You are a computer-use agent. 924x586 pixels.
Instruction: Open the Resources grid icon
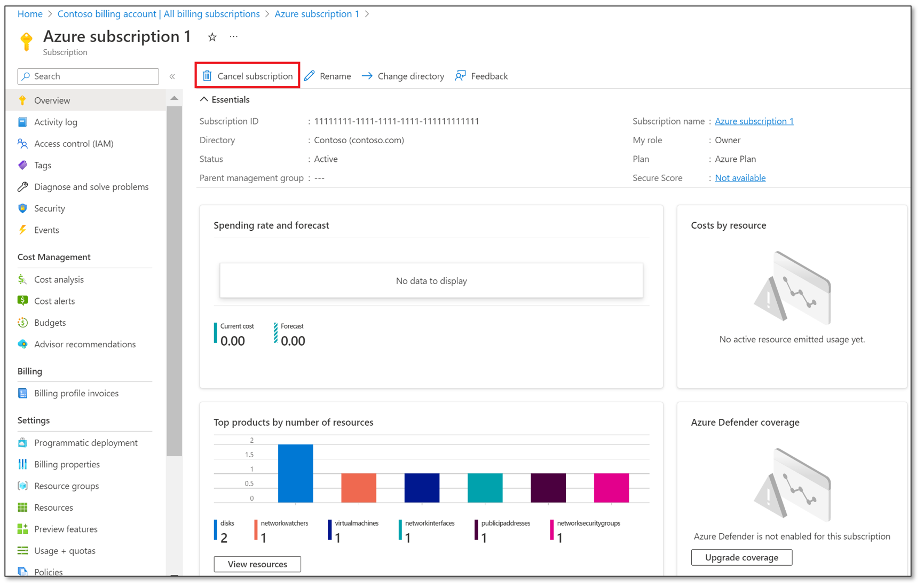22,507
